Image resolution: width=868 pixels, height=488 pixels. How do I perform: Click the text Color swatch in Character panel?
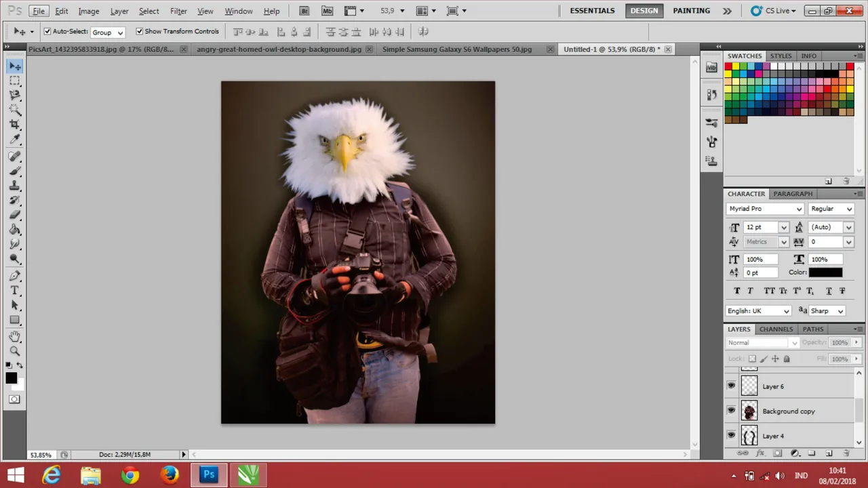click(x=825, y=272)
